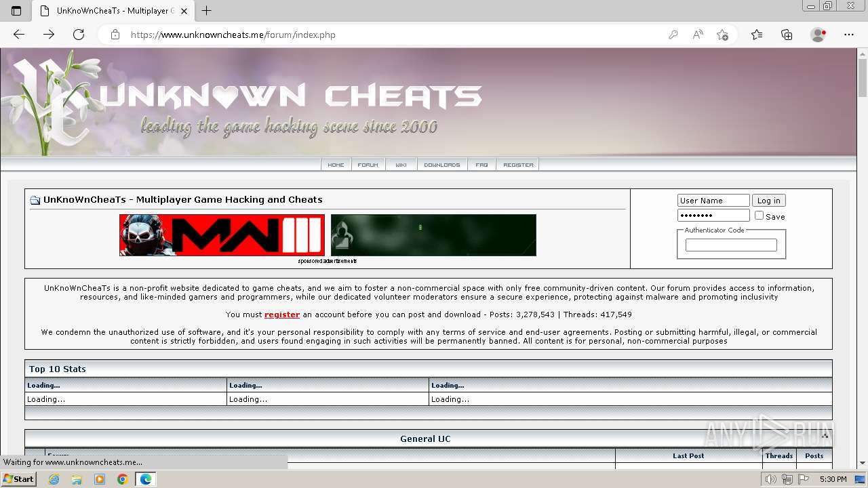
Task: Go forward to next page
Action: tap(49, 35)
